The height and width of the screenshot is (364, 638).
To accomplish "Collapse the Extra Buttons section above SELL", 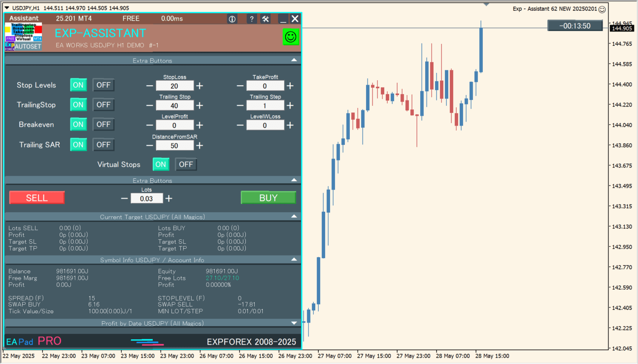I will click(294, 180).
